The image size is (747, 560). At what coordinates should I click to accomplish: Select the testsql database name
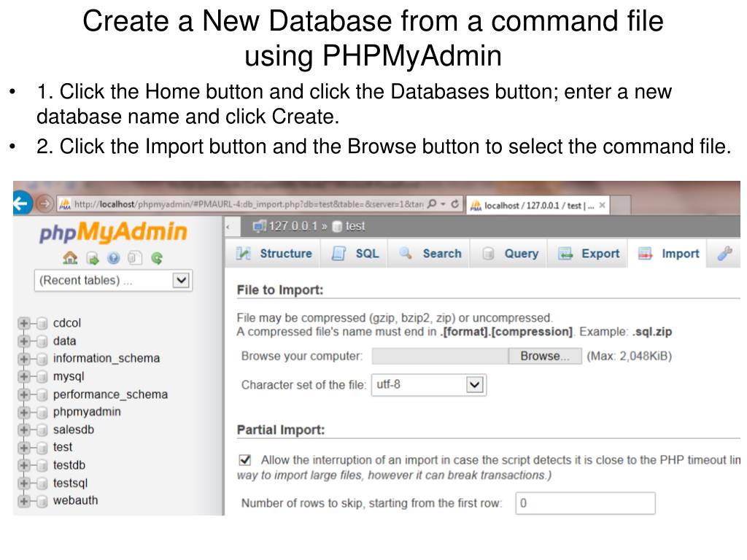click(x=70, y=483)
